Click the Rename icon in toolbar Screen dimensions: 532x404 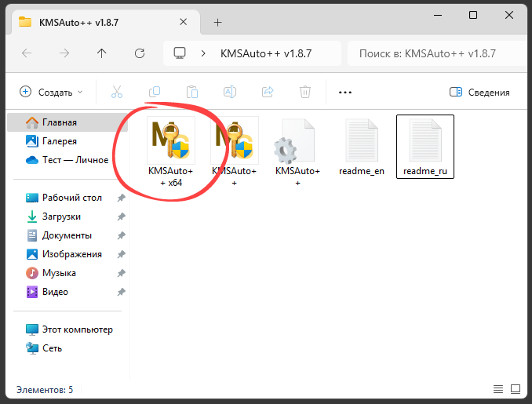click(x=230, y=92)
